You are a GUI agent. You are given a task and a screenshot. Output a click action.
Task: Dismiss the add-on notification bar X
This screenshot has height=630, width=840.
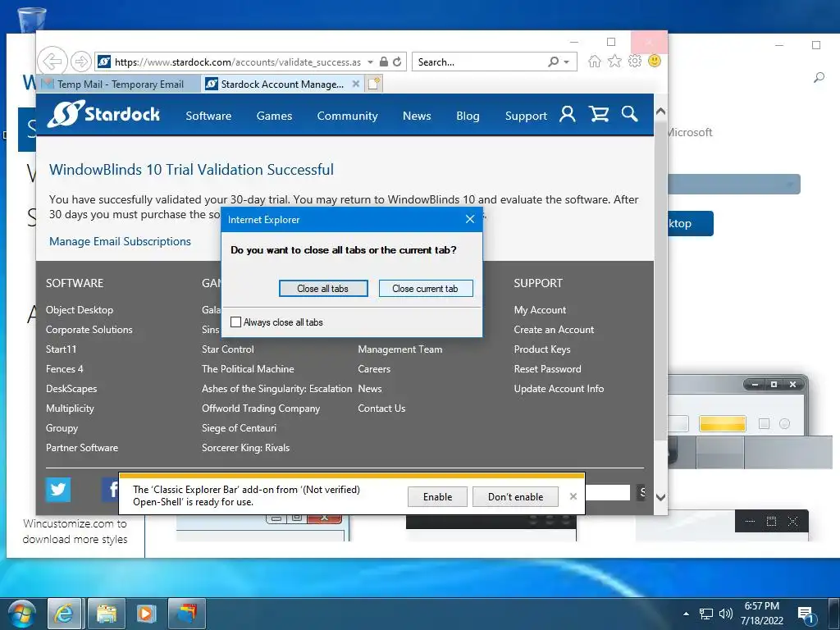point(573,496)
